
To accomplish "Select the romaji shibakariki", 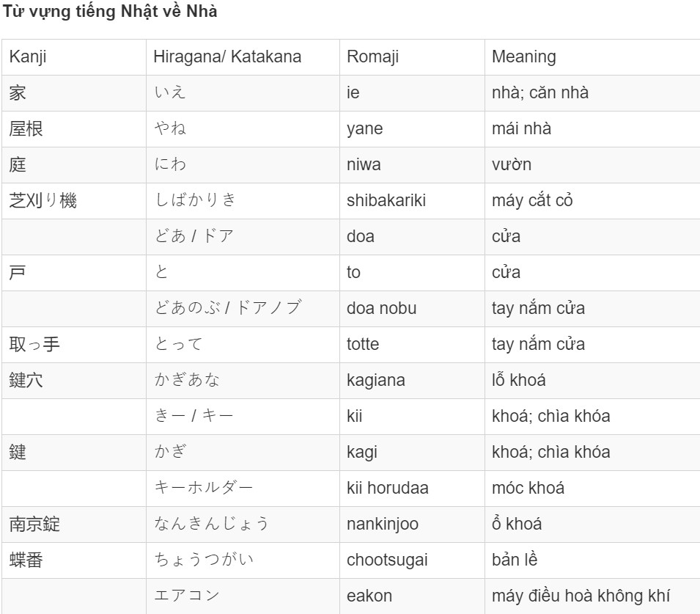I will 386,200.
